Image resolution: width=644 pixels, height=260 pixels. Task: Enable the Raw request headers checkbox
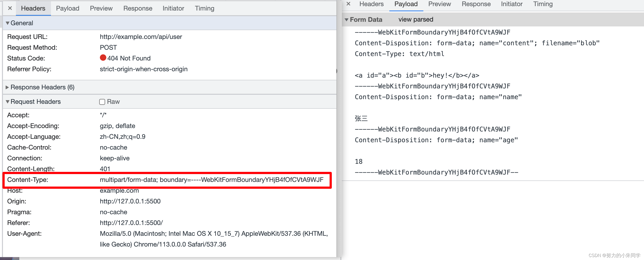pyautogui.click(x=102, y=102)
